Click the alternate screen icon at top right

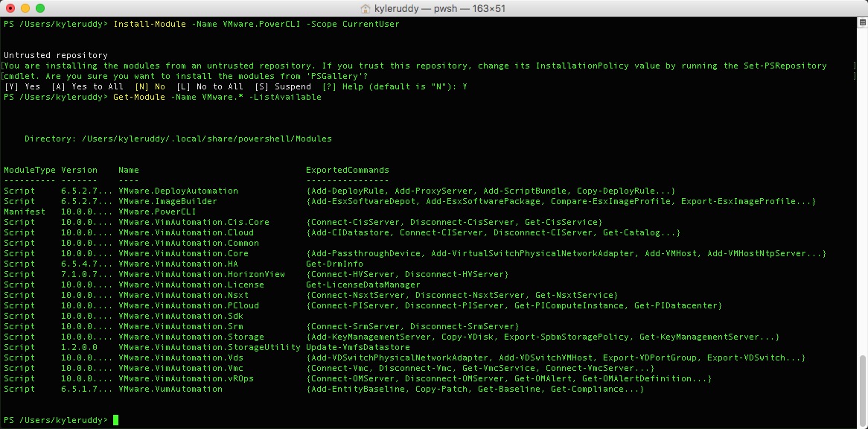(x=863, y=22)
